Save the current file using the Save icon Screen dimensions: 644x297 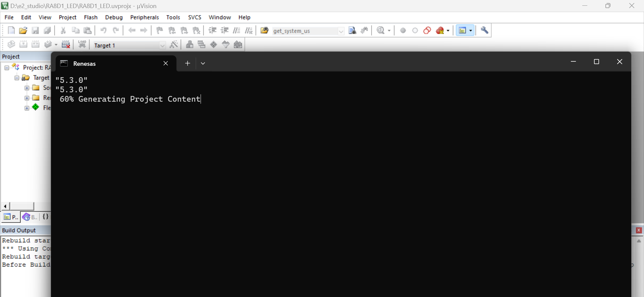click(35, 31)
